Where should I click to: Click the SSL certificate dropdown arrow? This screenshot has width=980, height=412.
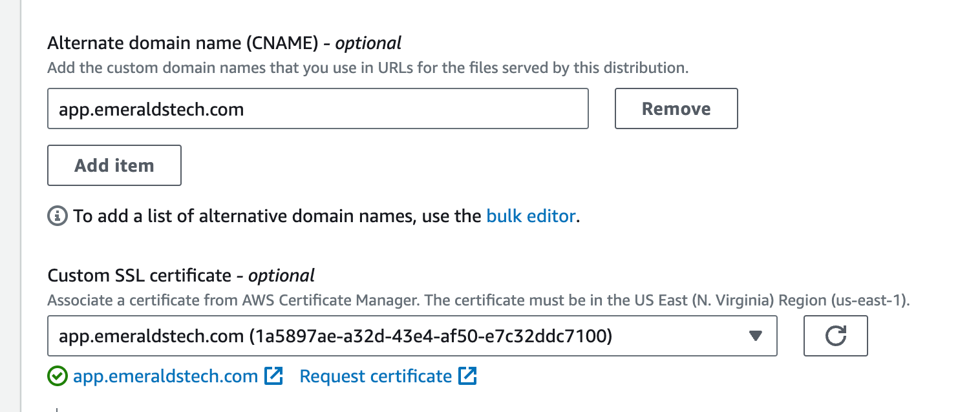pyautogui.click(x=755, y=336)
